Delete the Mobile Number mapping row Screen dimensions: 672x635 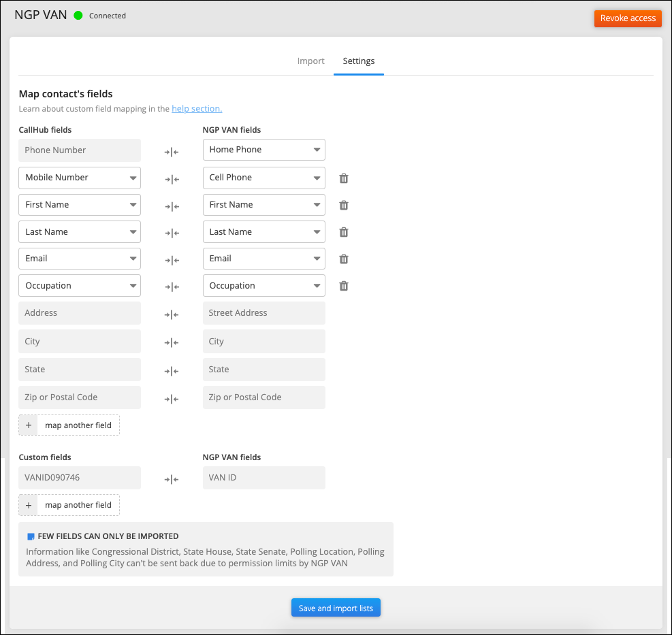point(344,178)
